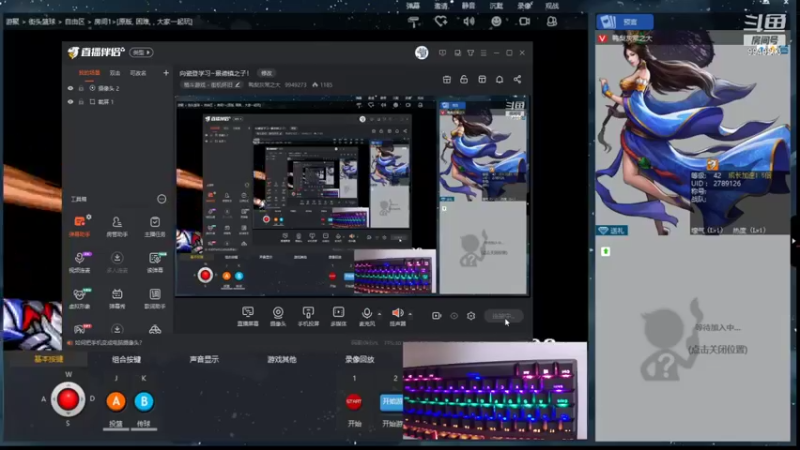
Task: Click the 观战 menu item in the top game bar
Action: 552,6
